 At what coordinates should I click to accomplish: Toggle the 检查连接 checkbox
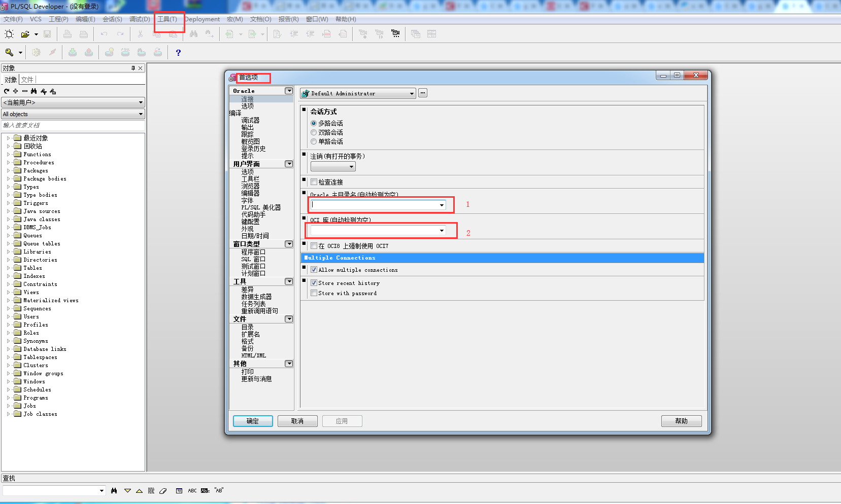point(314,182)
